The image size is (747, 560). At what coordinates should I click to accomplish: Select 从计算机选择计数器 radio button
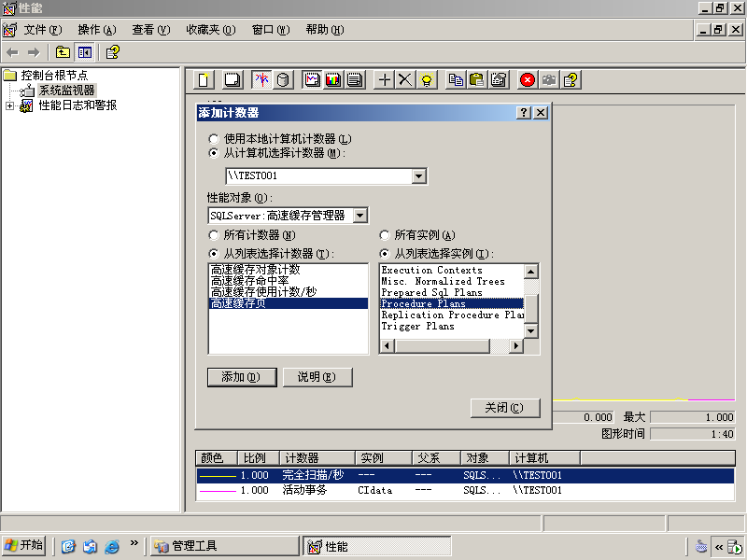(x=214, y=153)
